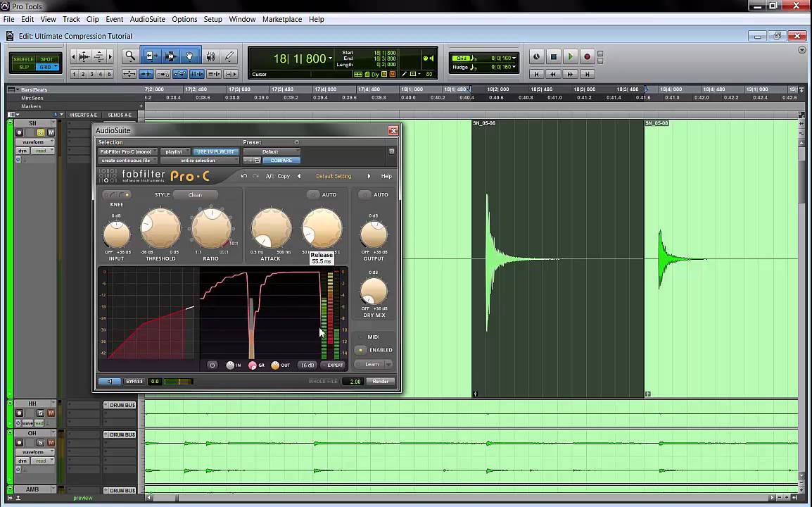Click the BYPASS button in AudioSuite
The height and width of the screenshot is (507, 812).
[x=134, y=382]
